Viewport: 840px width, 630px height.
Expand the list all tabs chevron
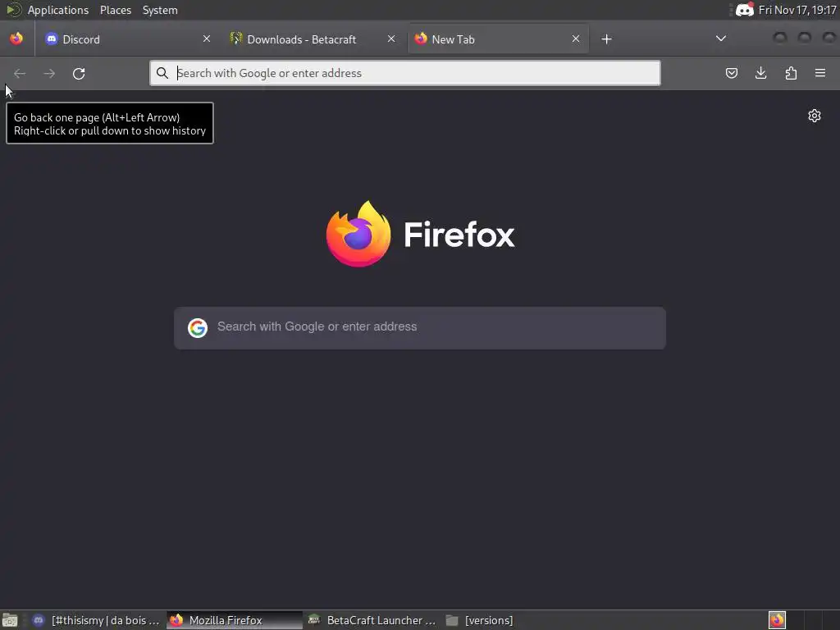tap(721, 39)
